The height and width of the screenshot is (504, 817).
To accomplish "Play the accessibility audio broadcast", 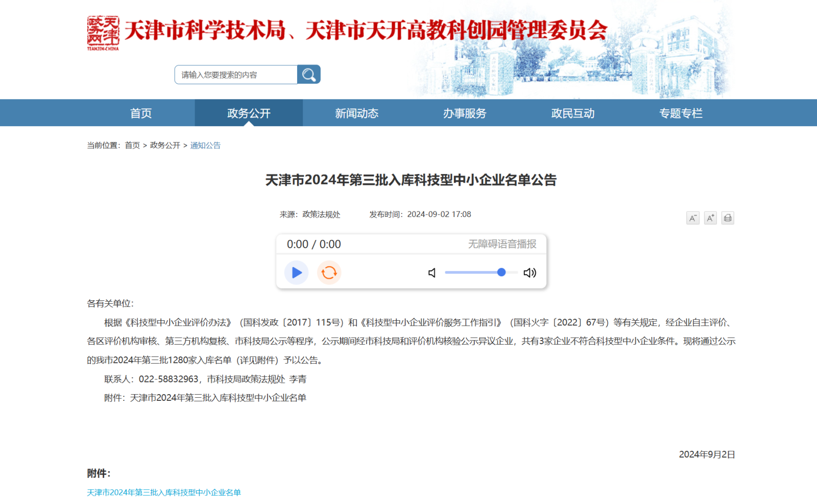I will (x=296, y=273).
